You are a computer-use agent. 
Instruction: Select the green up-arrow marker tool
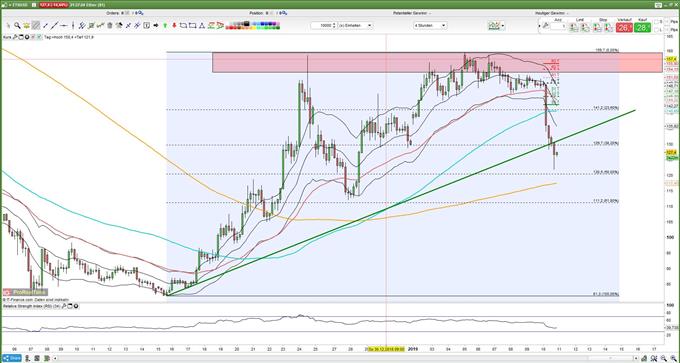(x=165, y=25)
